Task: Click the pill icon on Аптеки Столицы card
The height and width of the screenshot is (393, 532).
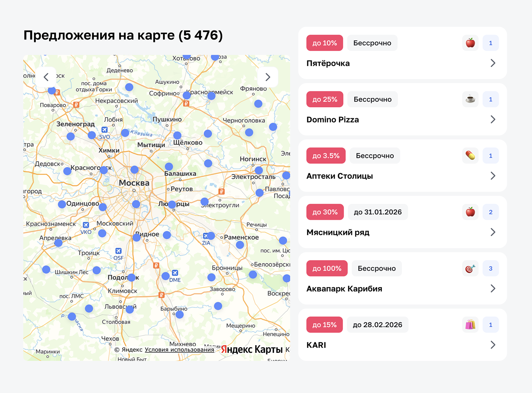Action: (470, 156)
